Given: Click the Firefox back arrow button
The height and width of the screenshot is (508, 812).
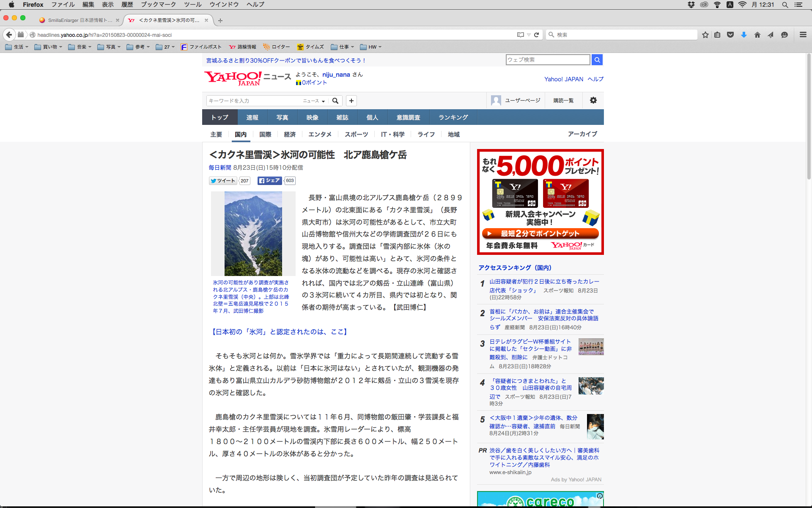Looking at the screenshot, I should pyautogui.click(x=9, y=35).
